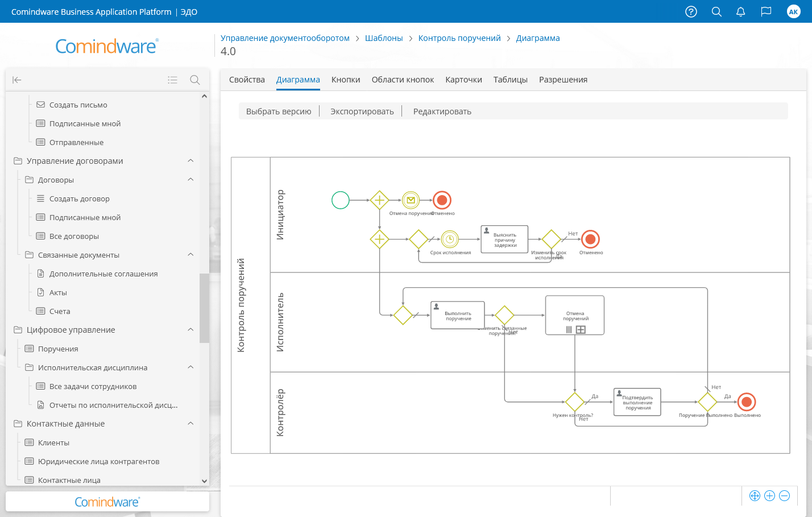Switch to the 'Диаграмма' tab
Viewport: 812px width, 517px height.
298,80
